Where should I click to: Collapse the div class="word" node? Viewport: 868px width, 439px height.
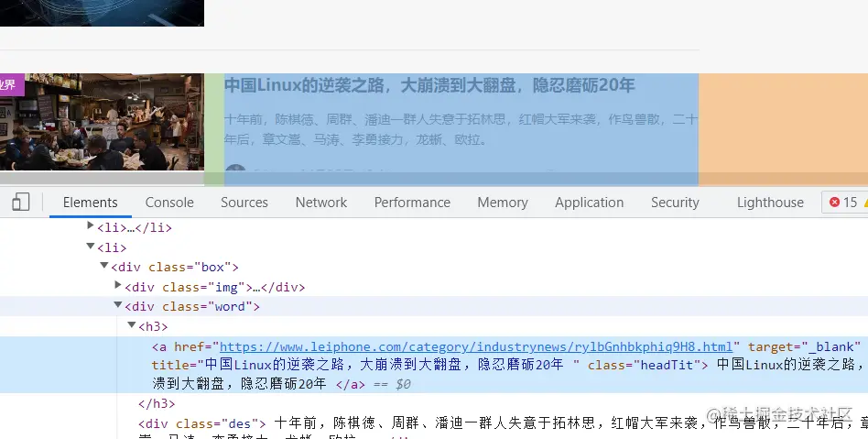tap(118, 305)
